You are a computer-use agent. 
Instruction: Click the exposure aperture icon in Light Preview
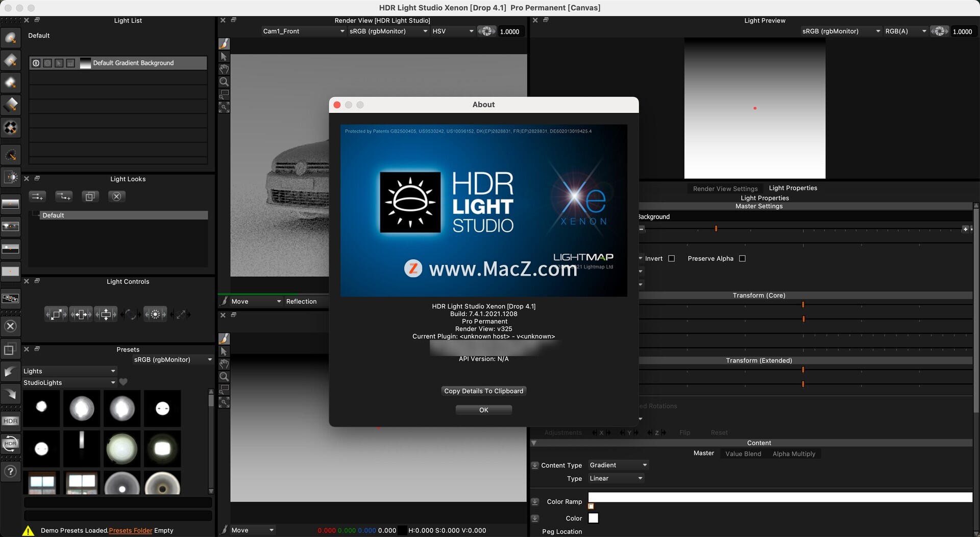pos(939,31)
